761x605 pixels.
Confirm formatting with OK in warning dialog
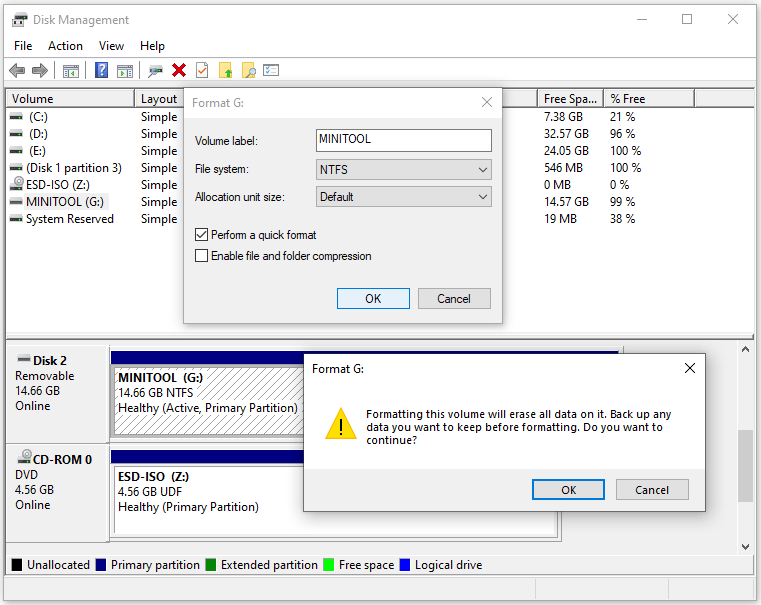coord(568,490)
